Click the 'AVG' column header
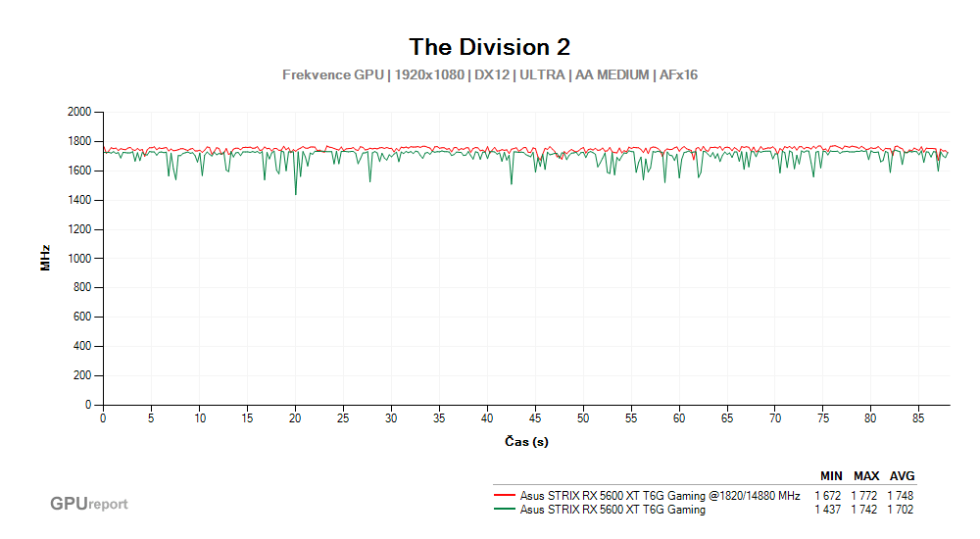This screenshot has height=539, width=980. 902,476
